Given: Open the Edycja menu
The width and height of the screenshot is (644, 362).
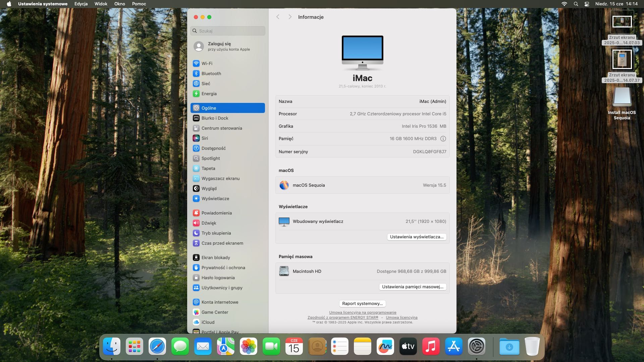Looking at the screenshot, I should point(81,4).
